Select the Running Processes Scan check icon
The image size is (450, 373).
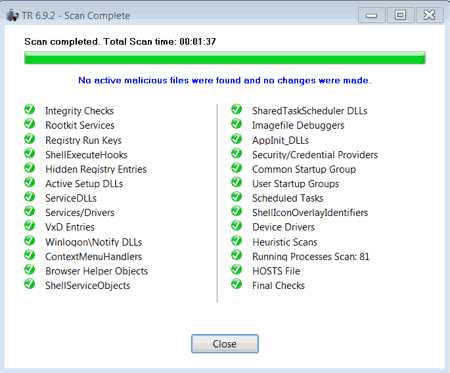tap(237, 255)
